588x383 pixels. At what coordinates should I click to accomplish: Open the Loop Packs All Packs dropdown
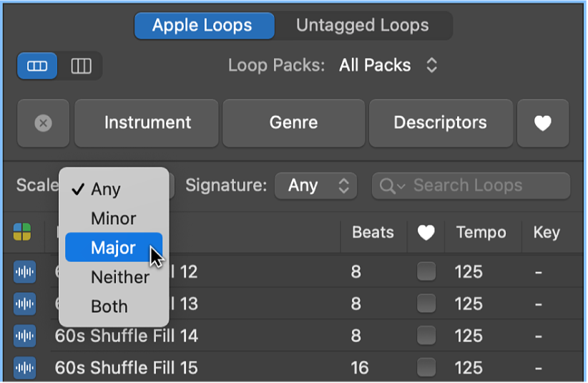(388, 66)
